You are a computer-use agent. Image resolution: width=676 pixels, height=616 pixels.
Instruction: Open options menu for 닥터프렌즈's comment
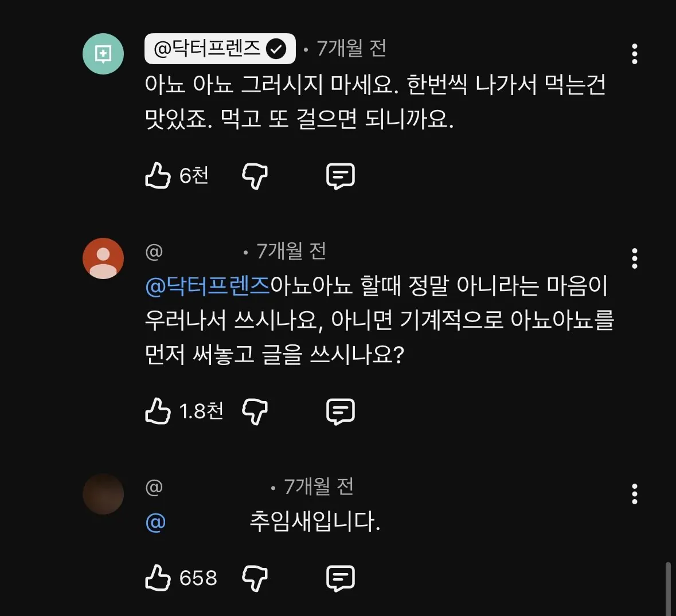634,54
